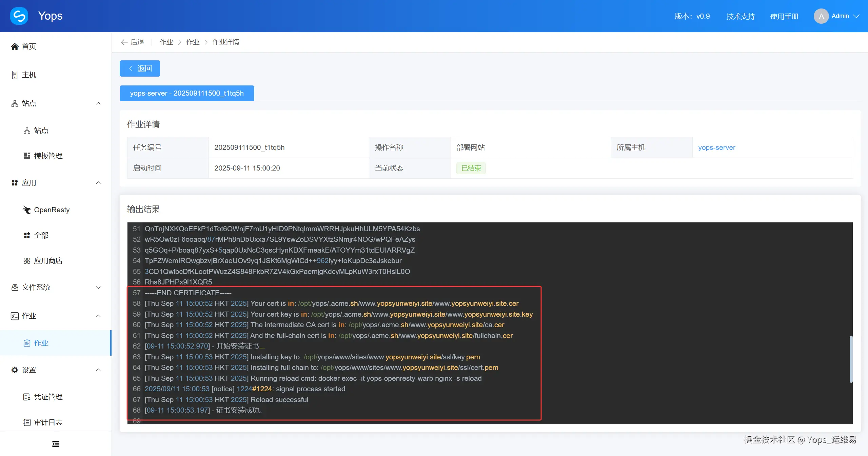Open the 审计日志 audit log icon
This screenshot has height=456, width=868.
coord(27,422)
